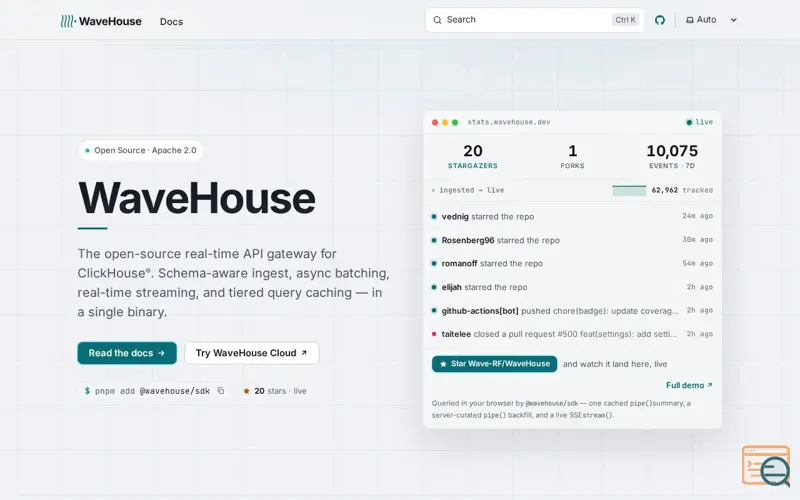Open the Docs menu item
Image resolution: width=800 pixels, height=500 pixels.
[x=171, y=21]
